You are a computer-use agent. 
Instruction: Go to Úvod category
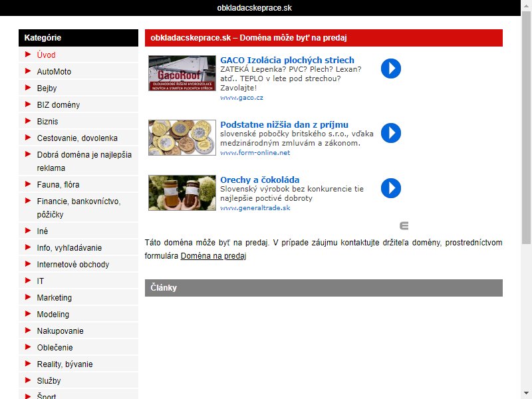(x=46, y=55)
